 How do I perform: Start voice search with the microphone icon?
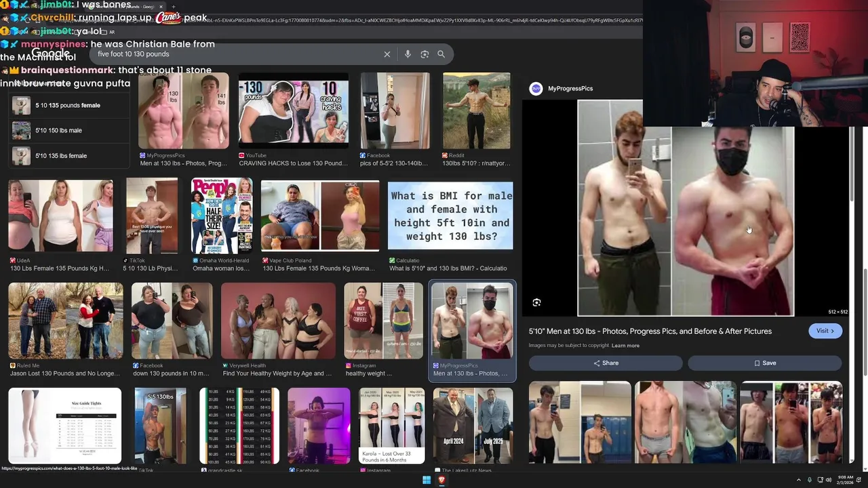[408, 54]
